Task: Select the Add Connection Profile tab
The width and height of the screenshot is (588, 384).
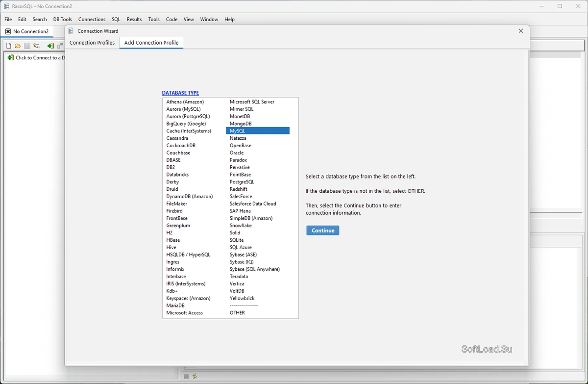Action: coord(151,43)
